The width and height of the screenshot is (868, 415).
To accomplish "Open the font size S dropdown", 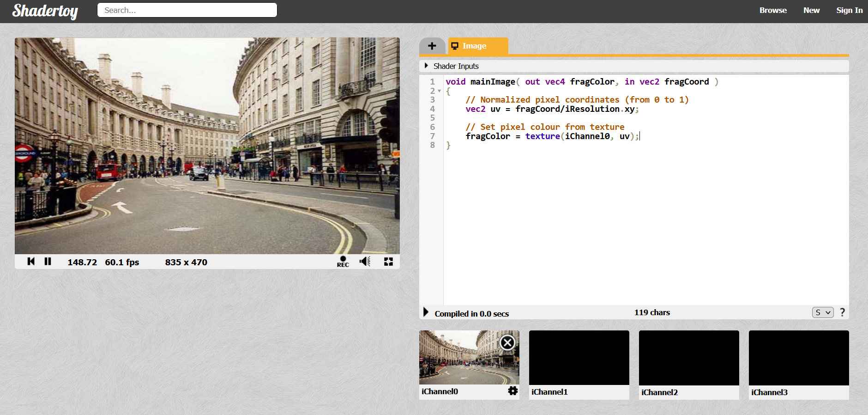I will (x=823, y=312).
